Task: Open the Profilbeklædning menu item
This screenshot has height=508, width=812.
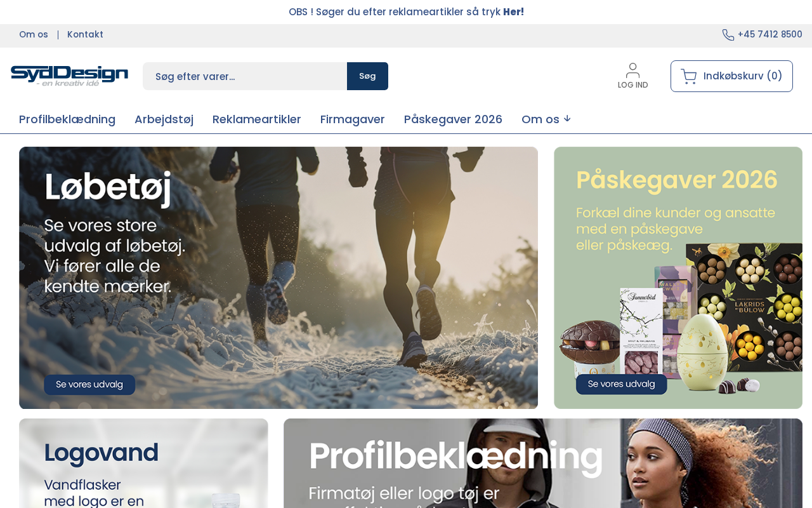Action: tap(67, 119)
